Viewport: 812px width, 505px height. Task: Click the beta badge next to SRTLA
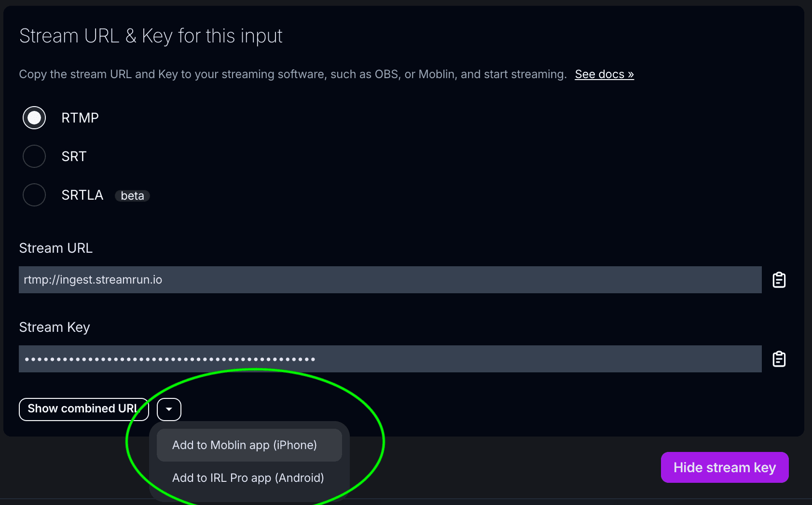pos(132,195)
